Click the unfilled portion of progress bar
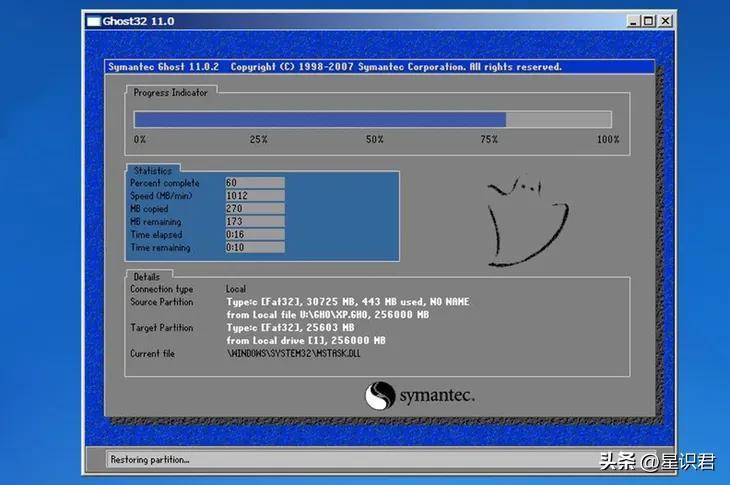730x485 pixels. [558, 120]
